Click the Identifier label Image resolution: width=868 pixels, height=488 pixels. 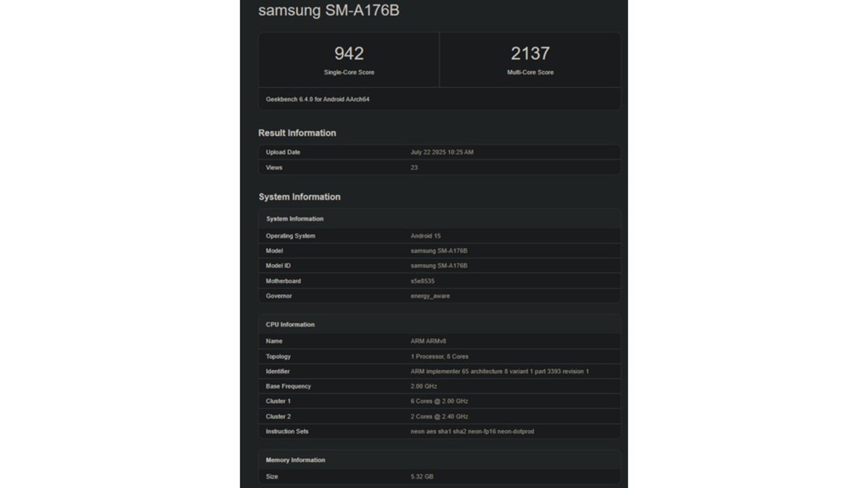tap(278, 372)
